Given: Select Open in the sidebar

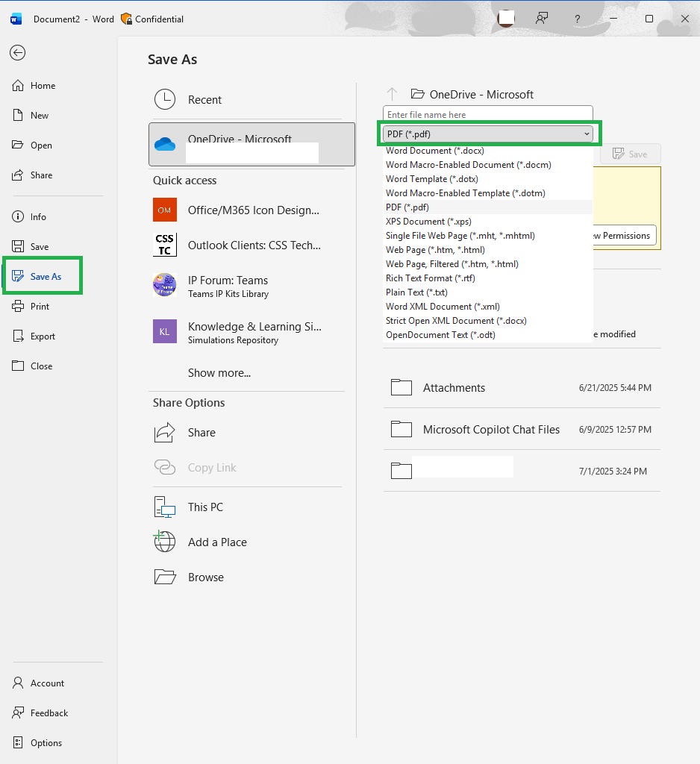Looking at the screenshot, I should point(32,145).
